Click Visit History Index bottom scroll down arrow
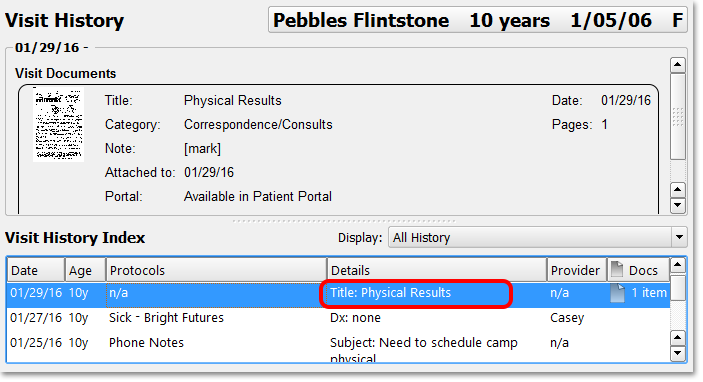This screenshot has width=703, height=382. 677,354
